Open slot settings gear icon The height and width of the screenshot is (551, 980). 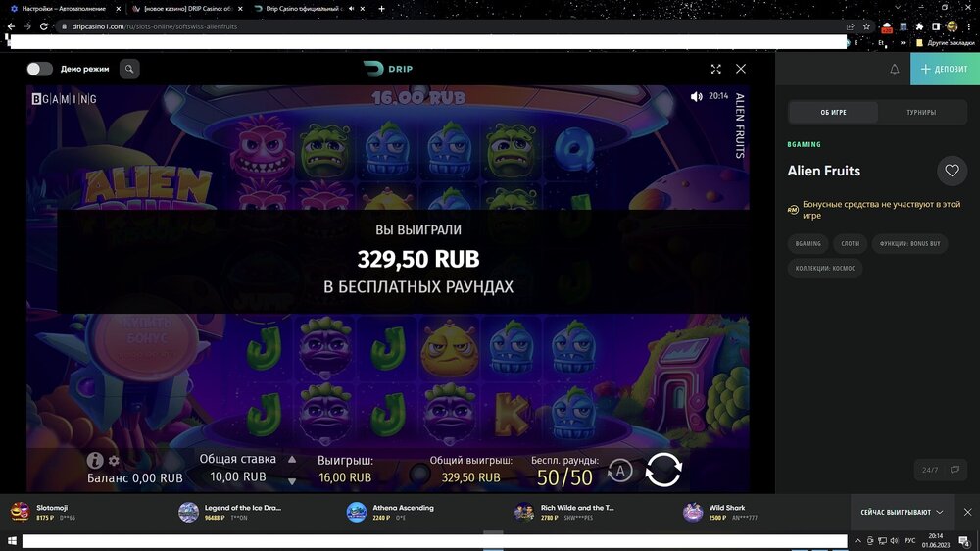(114, 461)
